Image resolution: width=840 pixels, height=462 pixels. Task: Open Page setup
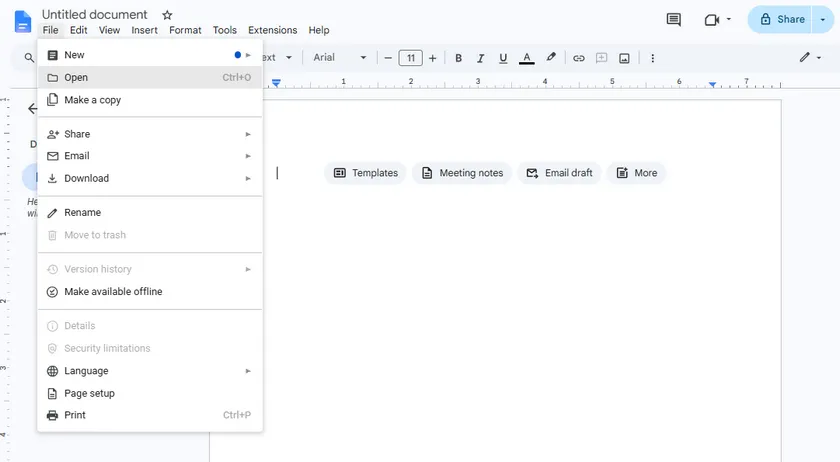click(x=150, y=393)
